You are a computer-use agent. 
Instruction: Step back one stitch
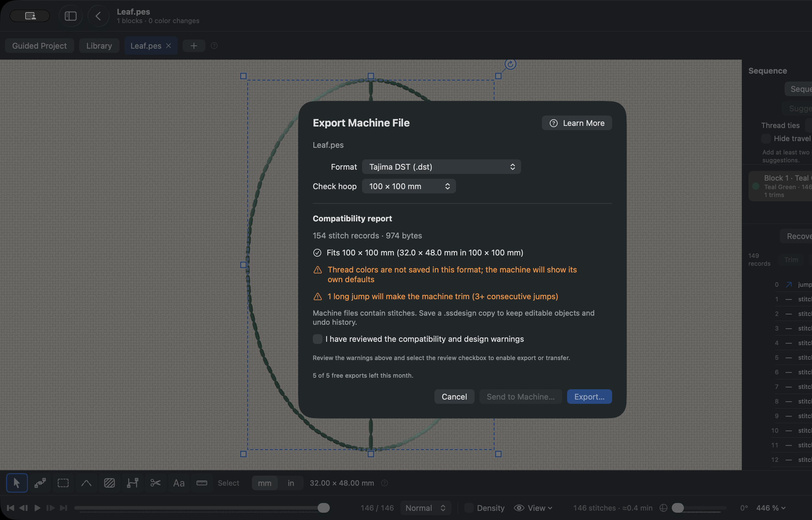pos(24,508)
